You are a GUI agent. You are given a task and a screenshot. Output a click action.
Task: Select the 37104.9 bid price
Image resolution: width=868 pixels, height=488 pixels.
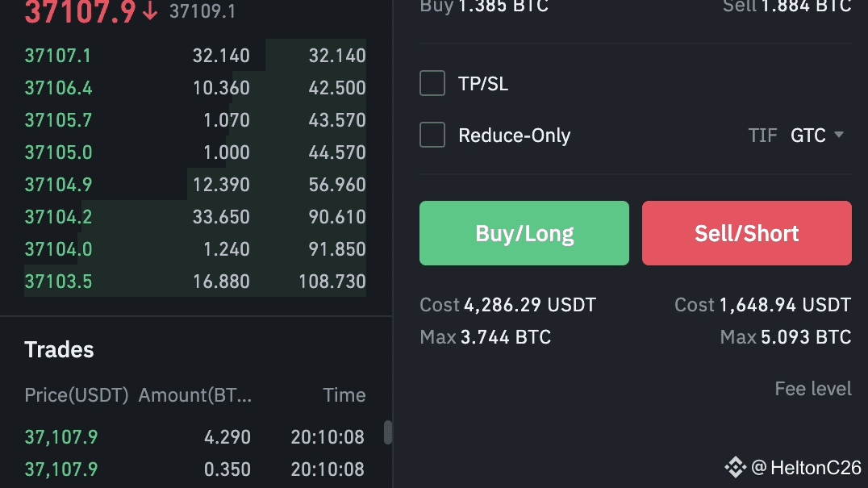58,185
